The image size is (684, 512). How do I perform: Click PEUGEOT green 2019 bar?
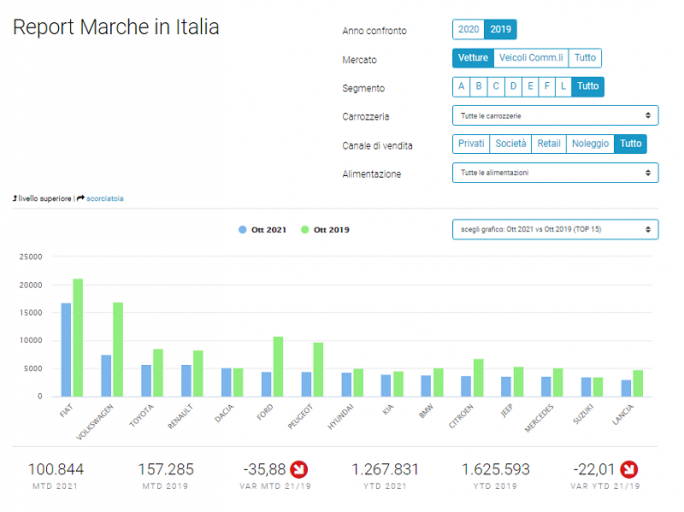click(318, 369)
